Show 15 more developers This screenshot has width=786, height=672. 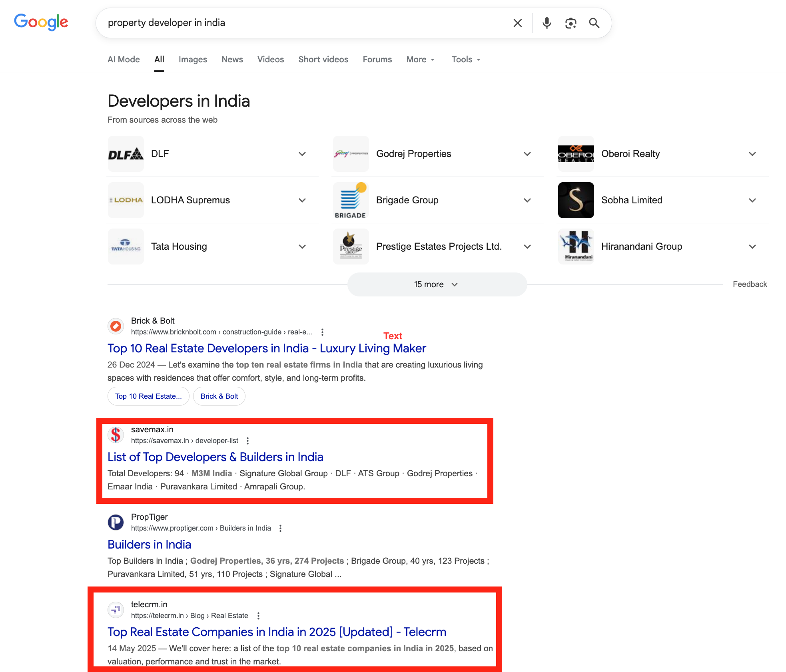tap(437, 284)
